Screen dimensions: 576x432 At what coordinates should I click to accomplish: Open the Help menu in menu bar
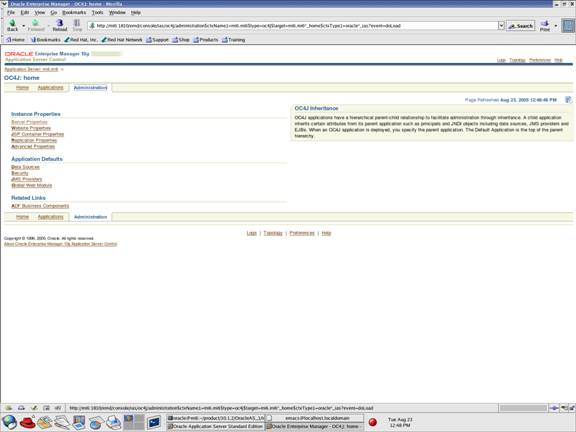click(136, 12)
